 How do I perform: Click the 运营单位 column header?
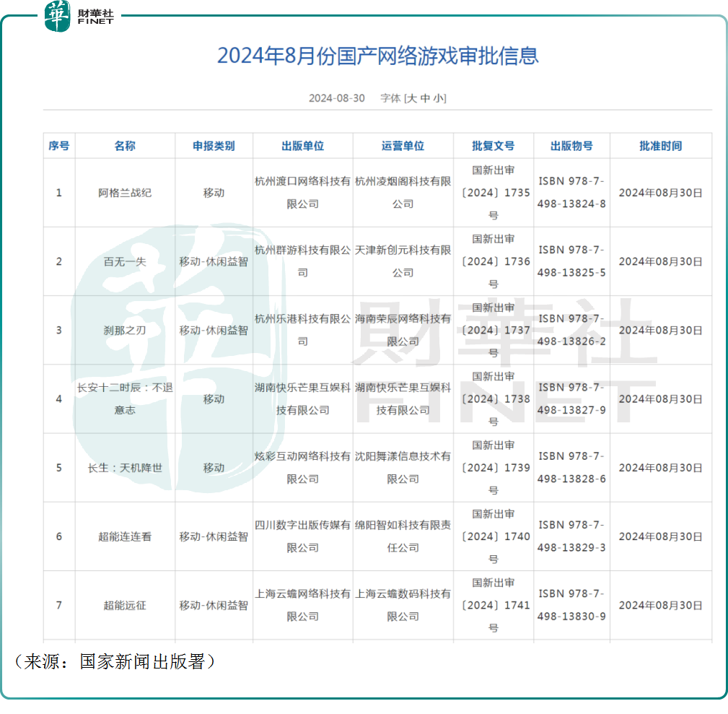click(x=403, y=146)
